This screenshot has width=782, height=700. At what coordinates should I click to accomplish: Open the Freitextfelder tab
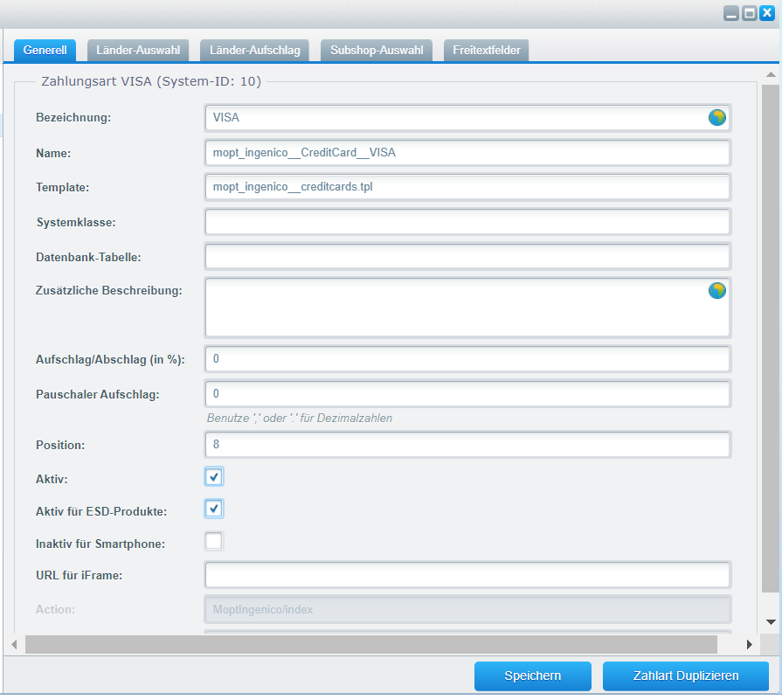coord(487,51)
